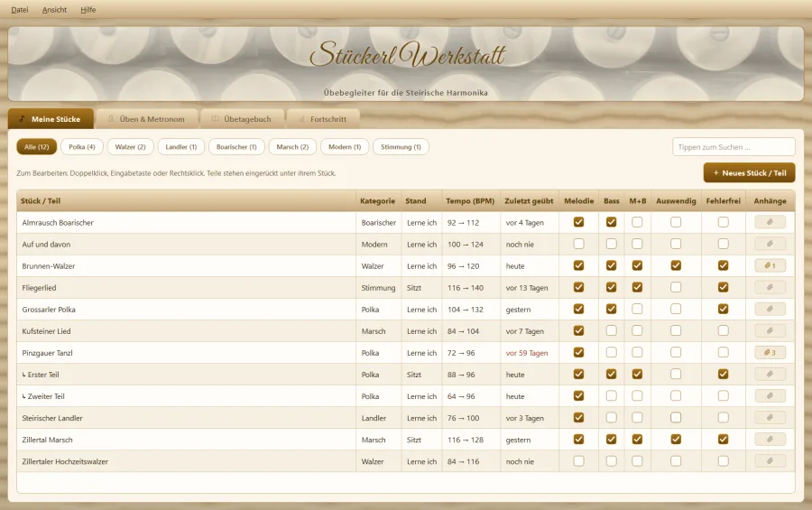Screen dimensions: 812x510
Task: Uncheck M+B for Erster Teil
Action: (x=638, y=375)
